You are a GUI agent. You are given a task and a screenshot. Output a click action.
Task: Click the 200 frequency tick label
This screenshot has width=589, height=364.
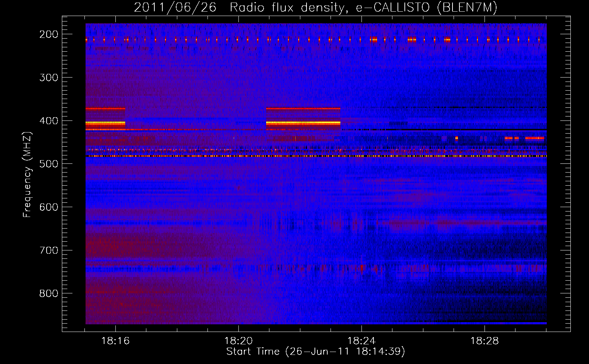[x=49, y=34]
